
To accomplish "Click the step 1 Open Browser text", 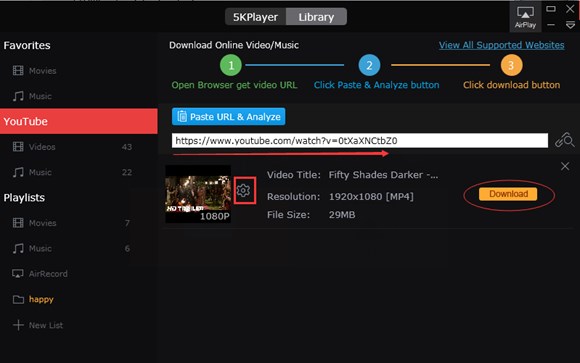I will tap(234, 85).
